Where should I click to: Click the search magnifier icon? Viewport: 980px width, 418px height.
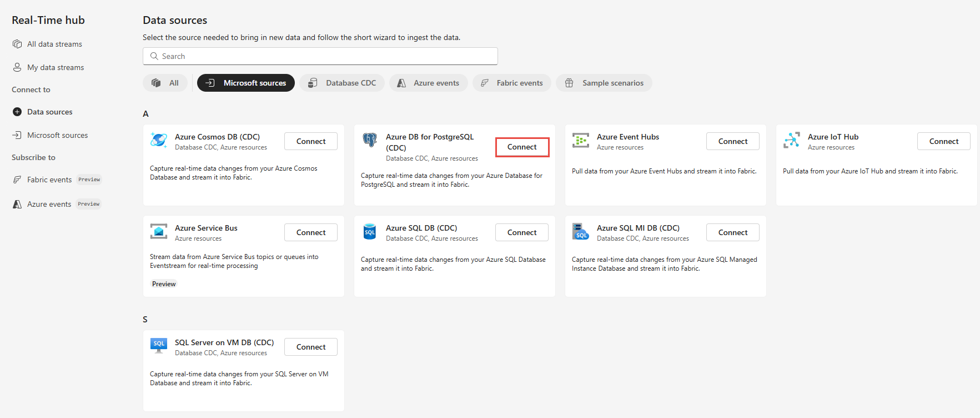point(154,56)
